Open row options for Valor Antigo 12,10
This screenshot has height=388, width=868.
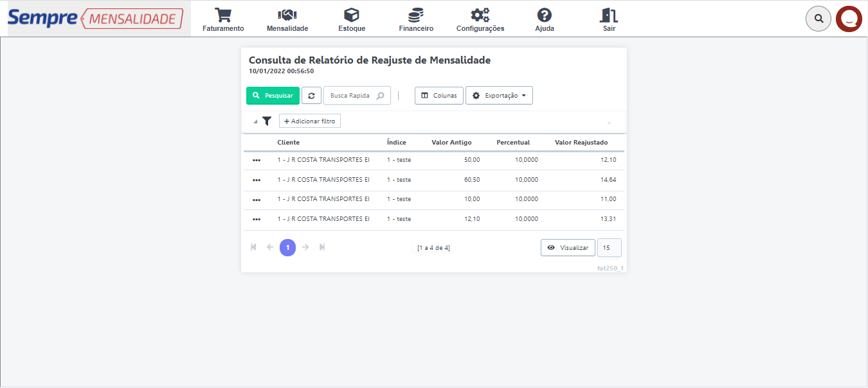(257, 220)
